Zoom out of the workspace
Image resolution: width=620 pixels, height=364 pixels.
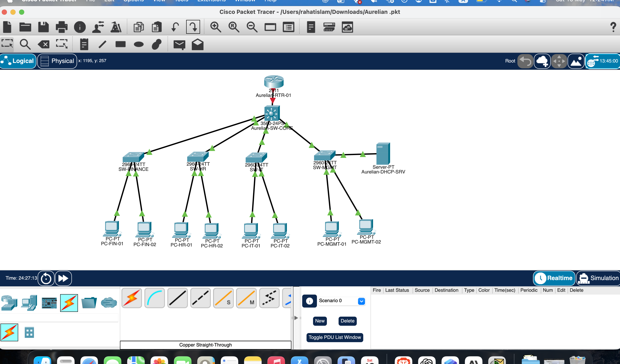(252, 27)
